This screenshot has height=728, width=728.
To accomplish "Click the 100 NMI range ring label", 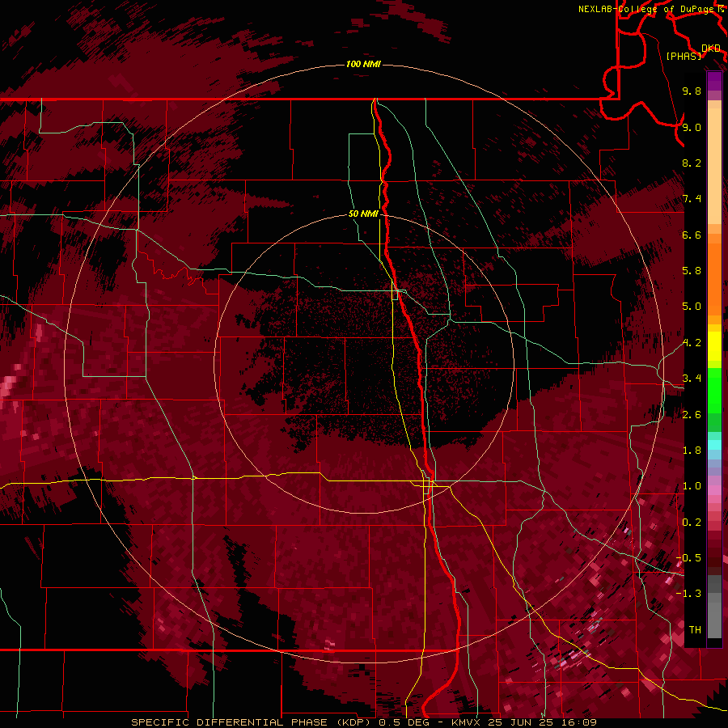I will [x=363, y=64].
